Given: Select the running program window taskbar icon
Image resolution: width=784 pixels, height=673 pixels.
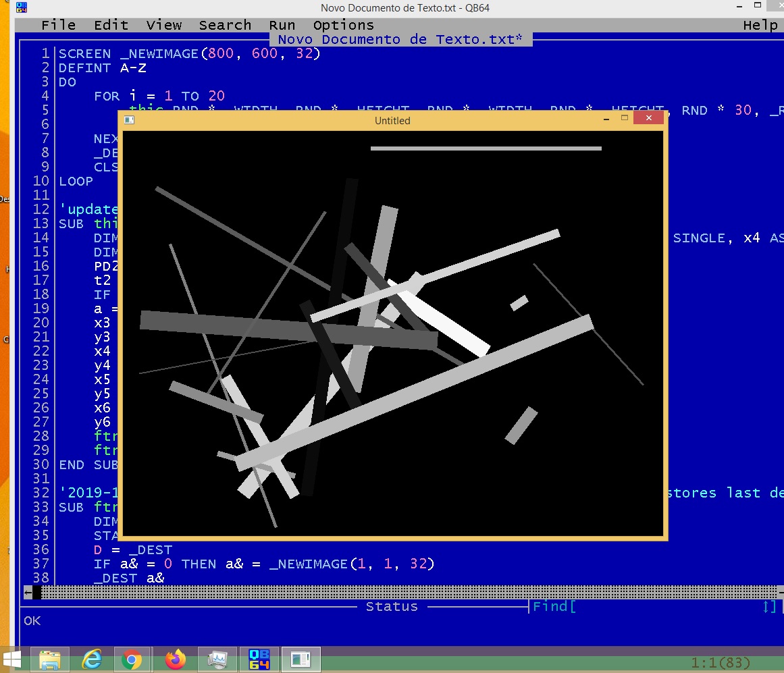Looking at the screenshot, I should point(300,659).
